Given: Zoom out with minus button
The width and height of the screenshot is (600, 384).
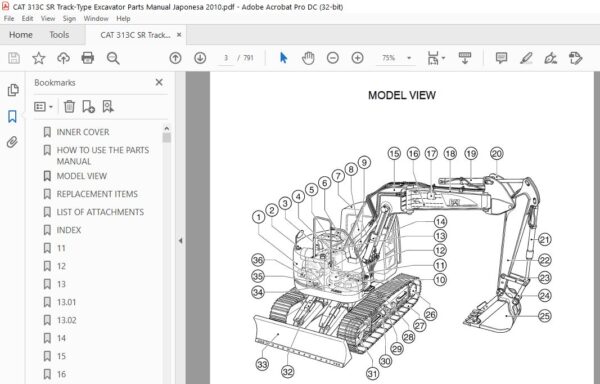Looking at the screenshot, I should click(x=333, y=58).
